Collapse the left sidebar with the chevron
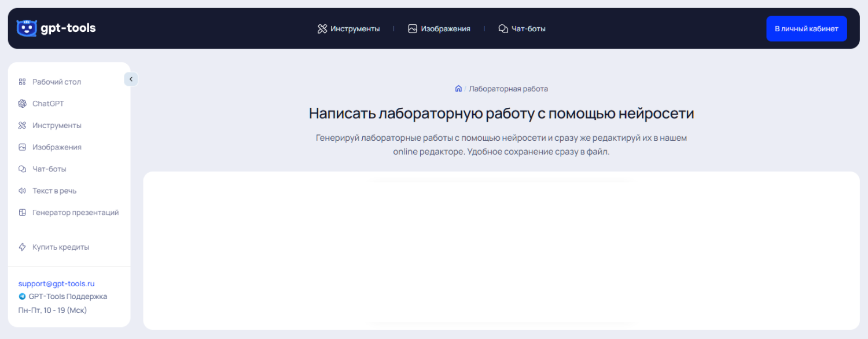Screen dimensions: 868x339 pyautogui.click(x=131, y=79)
